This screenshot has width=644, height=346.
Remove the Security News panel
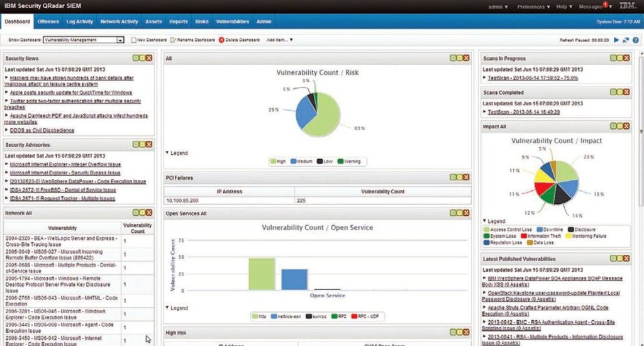pos(148,58)
